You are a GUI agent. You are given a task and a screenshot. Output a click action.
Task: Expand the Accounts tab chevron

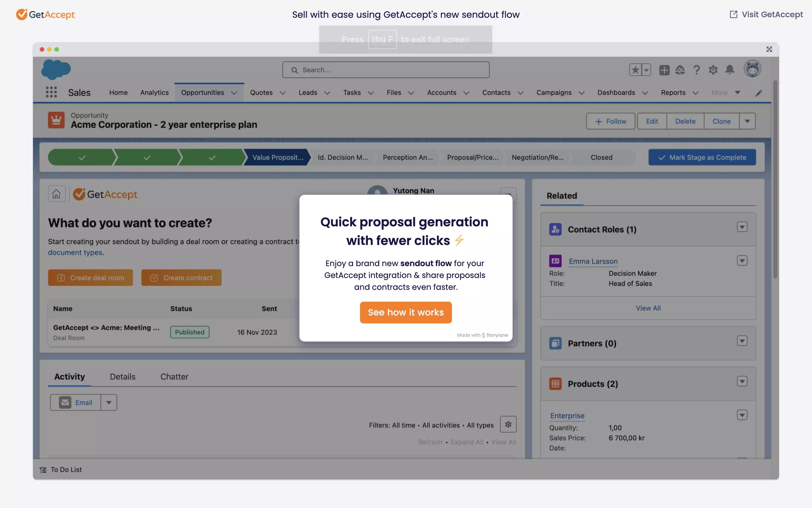click(466, 93)
